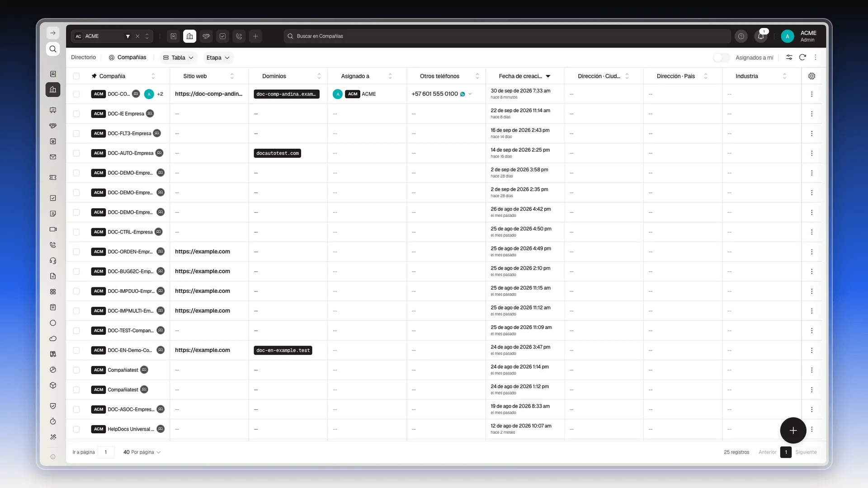This screenshot has width=868, height=488.
Task: Toggle the Asignados a mí switch
Action: (722, 57)
